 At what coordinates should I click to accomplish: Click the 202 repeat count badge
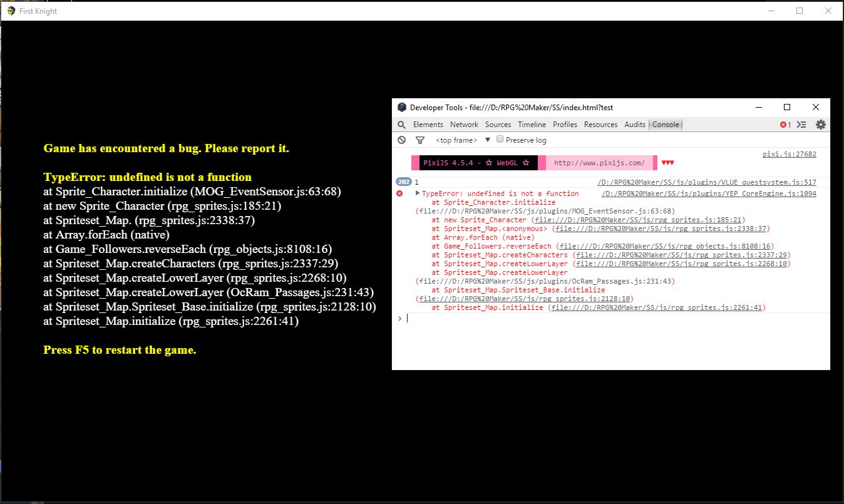(x=403, y=182)
